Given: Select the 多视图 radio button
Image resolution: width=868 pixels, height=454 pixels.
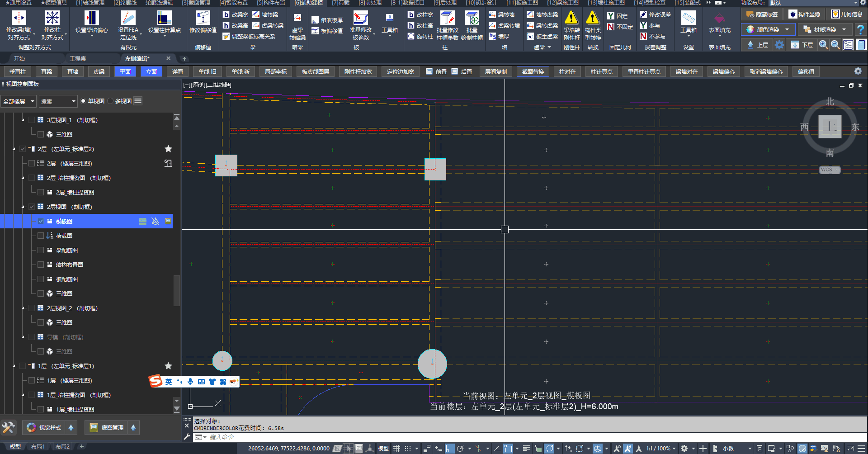Looking at the screenshot, I should 111,101.
